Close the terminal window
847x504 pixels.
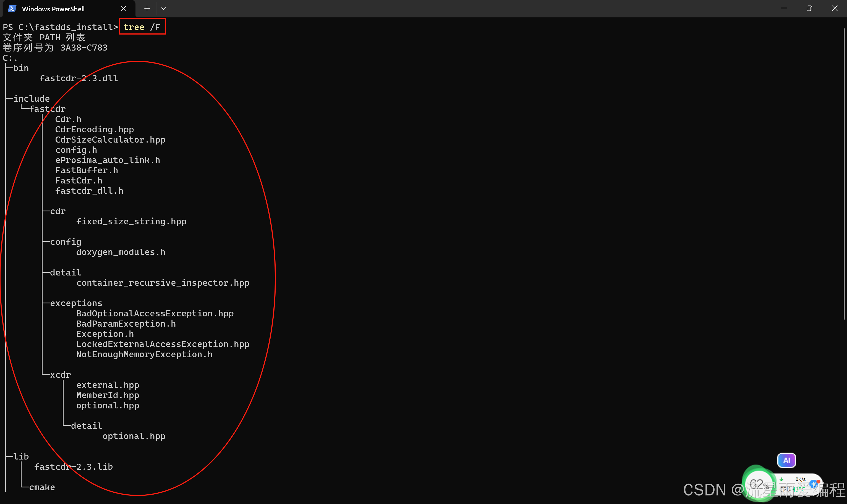(x=835, y=9)
